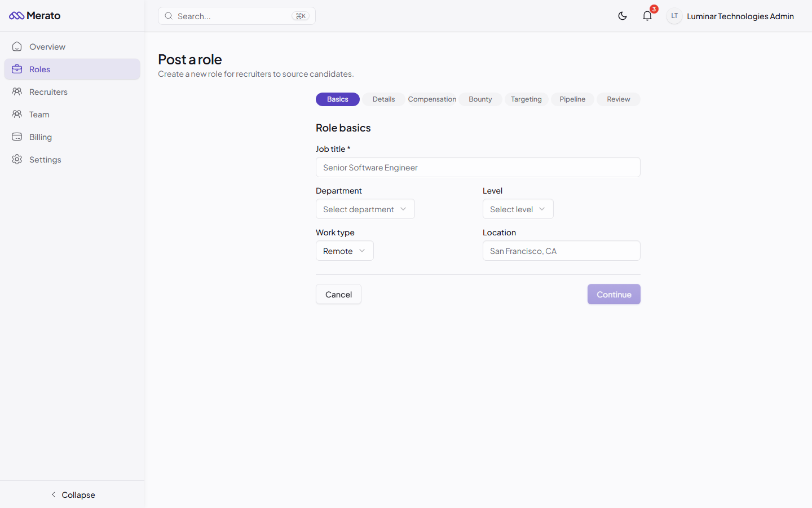
Task: Click the LT avatar badge
Action: tap(674, 16)
